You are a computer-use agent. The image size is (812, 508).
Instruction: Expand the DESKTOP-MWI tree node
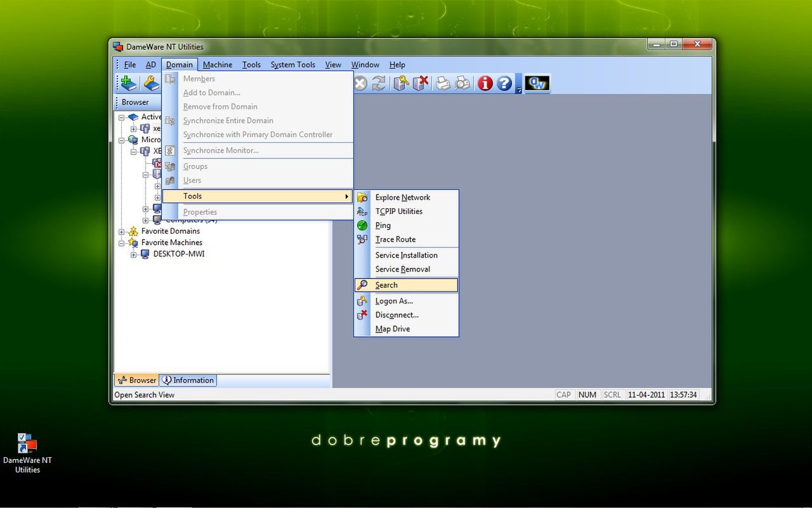(133, 254)
